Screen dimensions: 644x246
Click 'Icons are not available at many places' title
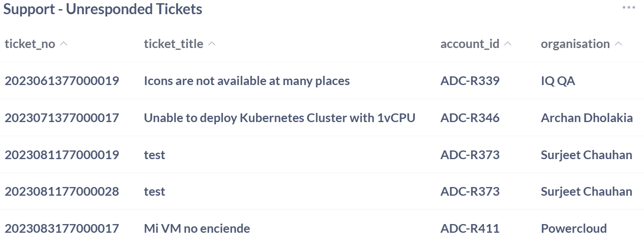click(247, 81)
